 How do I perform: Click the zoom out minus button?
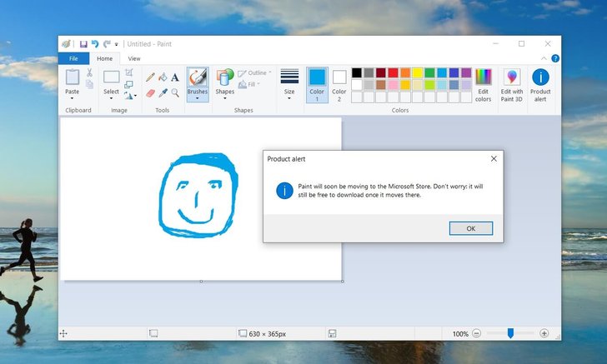coord(477,333)
